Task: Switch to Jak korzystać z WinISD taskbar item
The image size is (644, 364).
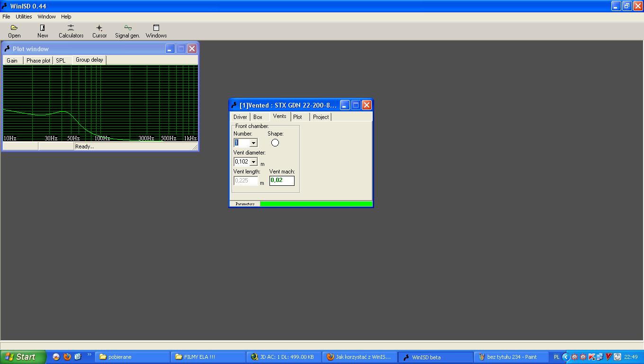Action: pyautogui.click(x=359, y=357)
